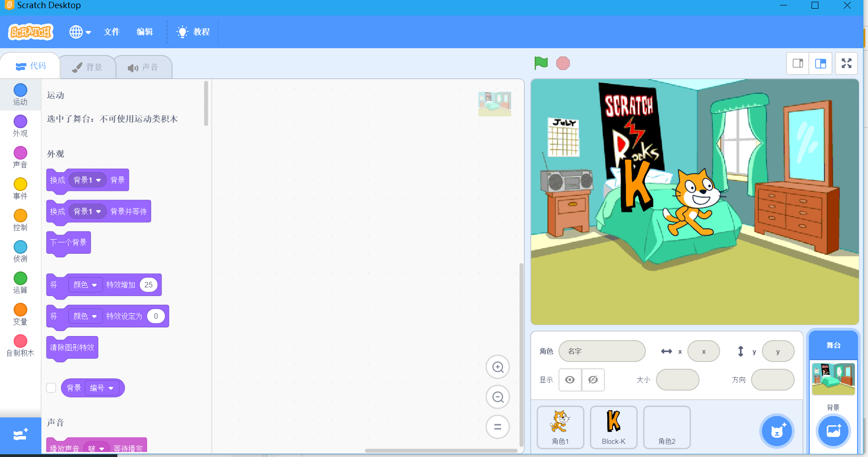Reset workspace zoom with equals icon
The width and height of the screenshot is (868, 457).
click(x=497, y=427)
